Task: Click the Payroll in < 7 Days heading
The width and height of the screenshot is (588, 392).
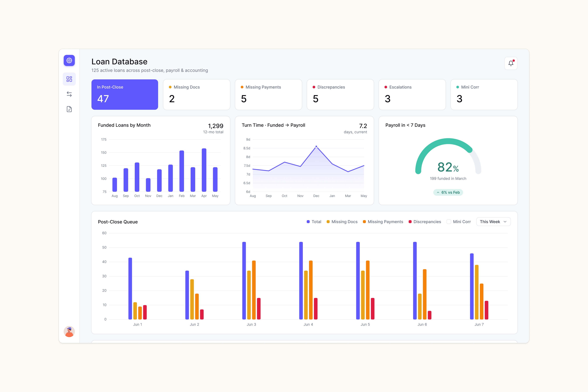Action: pyautogui.click(x=405, y=125)
